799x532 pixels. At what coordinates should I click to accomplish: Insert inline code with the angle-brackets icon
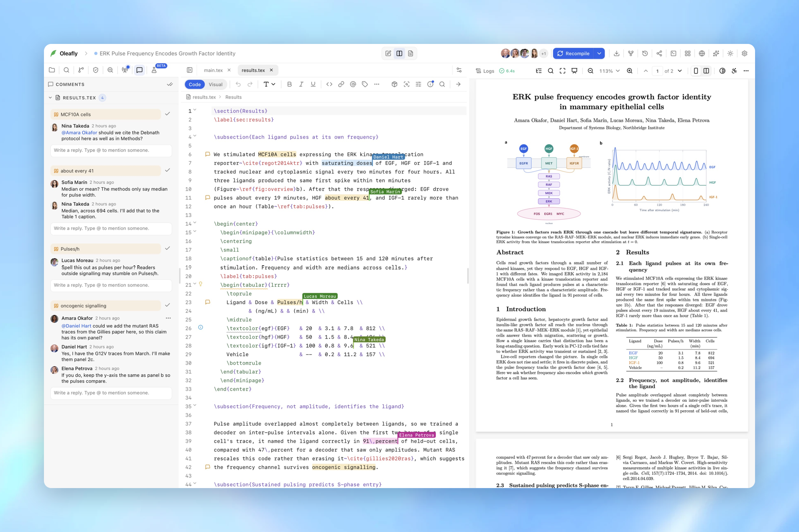click(x=329, y=84)
